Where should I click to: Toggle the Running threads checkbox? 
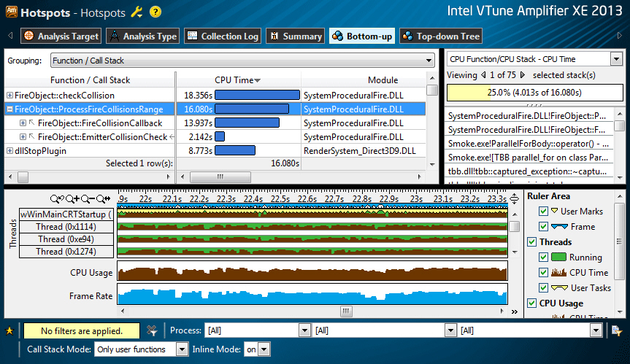pyautogui.click(x=542, y=257)
